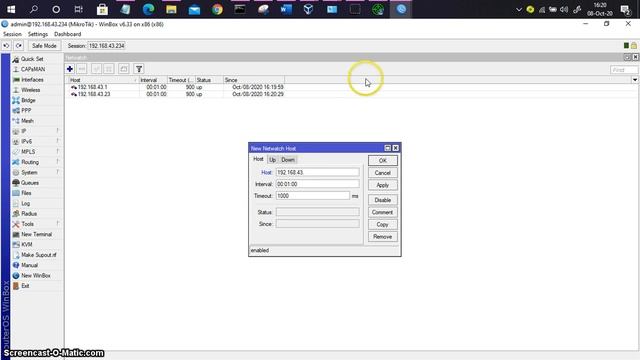Open Bridge in the sidebar
The image size is (640, 360).
tap(28, 100)
